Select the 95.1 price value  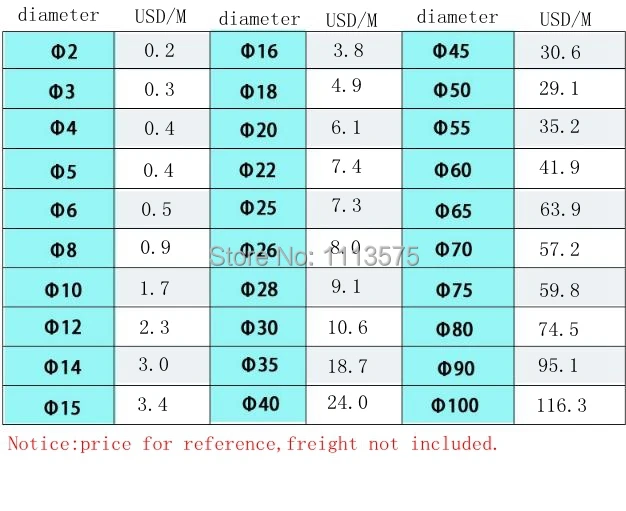[558, 365]
